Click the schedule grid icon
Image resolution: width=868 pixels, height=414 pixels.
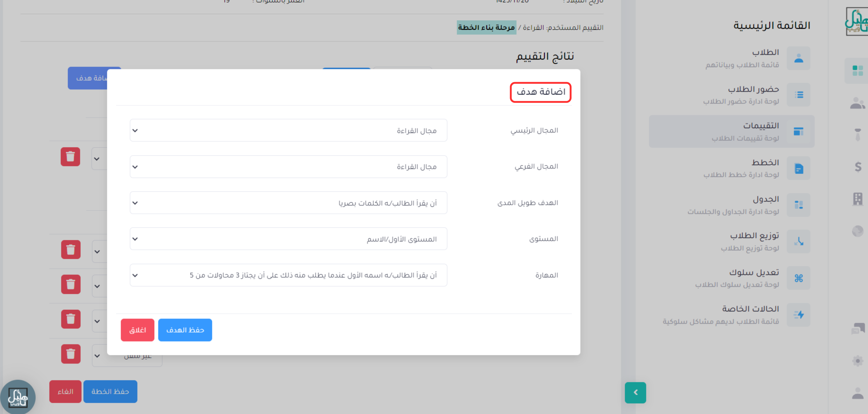click(799, 205)
